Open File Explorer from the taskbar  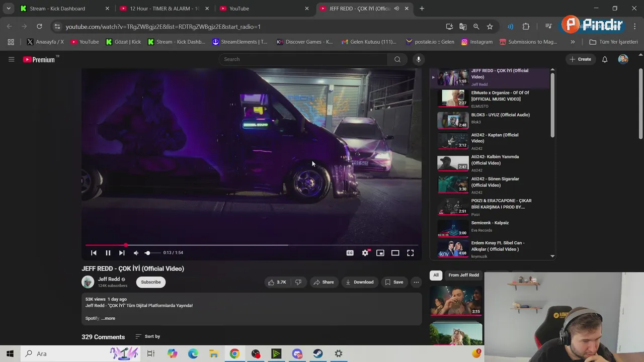click(214, 353)
